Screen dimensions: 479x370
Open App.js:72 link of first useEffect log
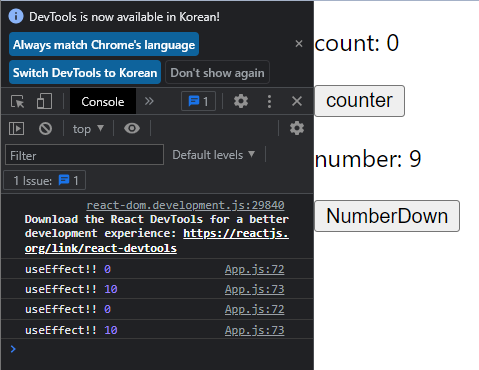(x=255, y=269)
